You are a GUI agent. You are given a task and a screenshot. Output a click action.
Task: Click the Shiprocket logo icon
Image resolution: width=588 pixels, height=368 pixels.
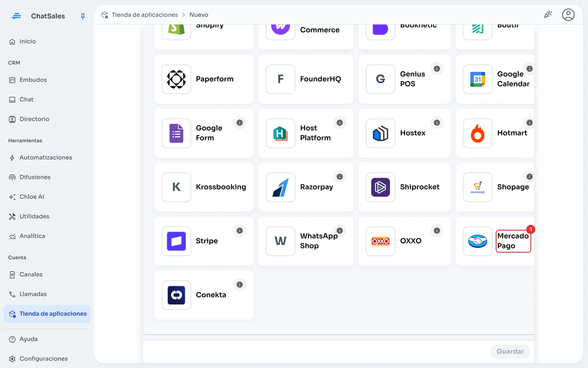[x=380, y=187]
